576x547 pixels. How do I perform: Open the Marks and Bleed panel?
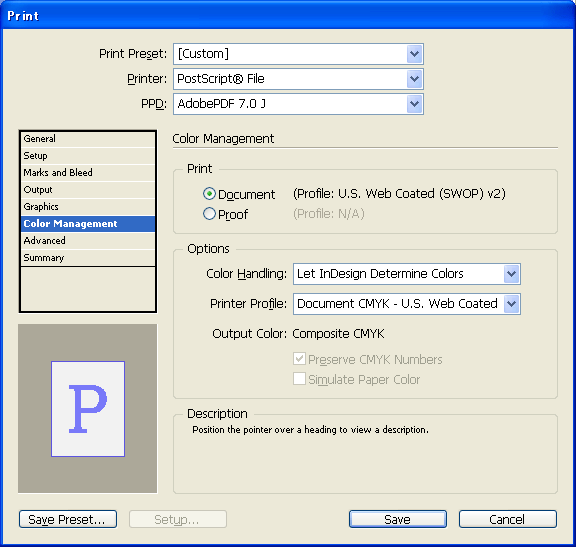click(x=88, y=173)
